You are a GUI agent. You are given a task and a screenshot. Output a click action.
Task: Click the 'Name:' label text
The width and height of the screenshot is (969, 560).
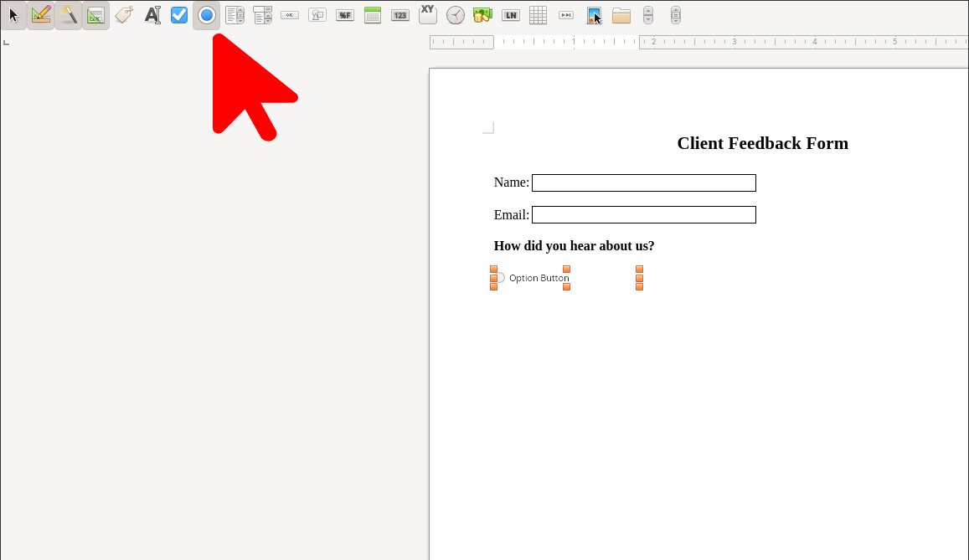512,182
